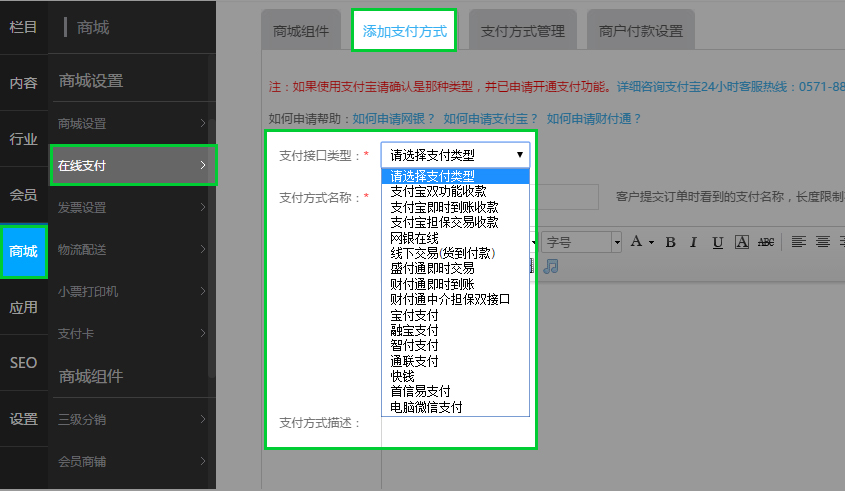Switch to the 支付方式管理 tab
The height and width of the screenshot is (491, 845).
coord(522,31)
